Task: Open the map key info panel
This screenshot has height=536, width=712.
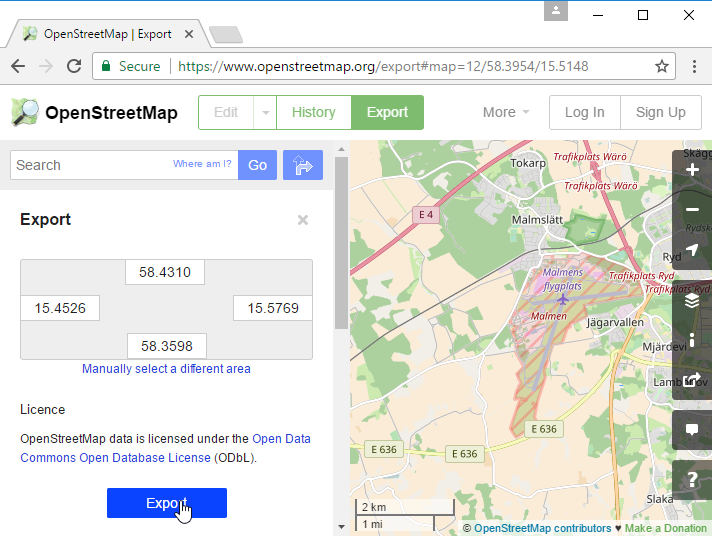Action: (x=692, y=340)
